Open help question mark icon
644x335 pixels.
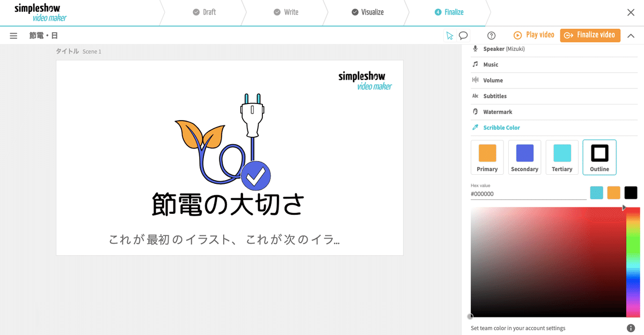491,35
